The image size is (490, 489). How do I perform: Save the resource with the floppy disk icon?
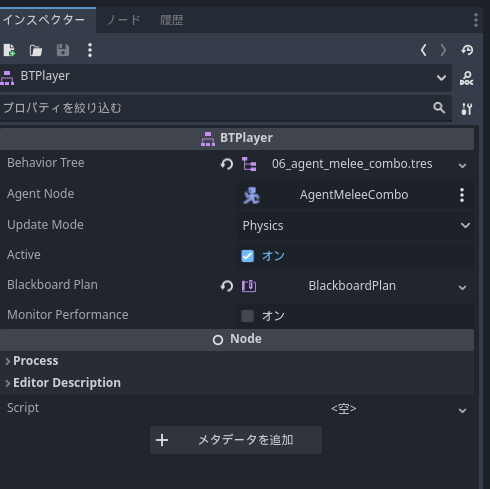(63, 50)
